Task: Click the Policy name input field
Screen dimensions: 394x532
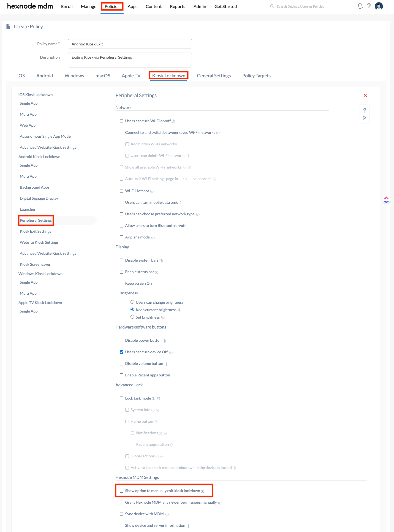Action: 130,44
